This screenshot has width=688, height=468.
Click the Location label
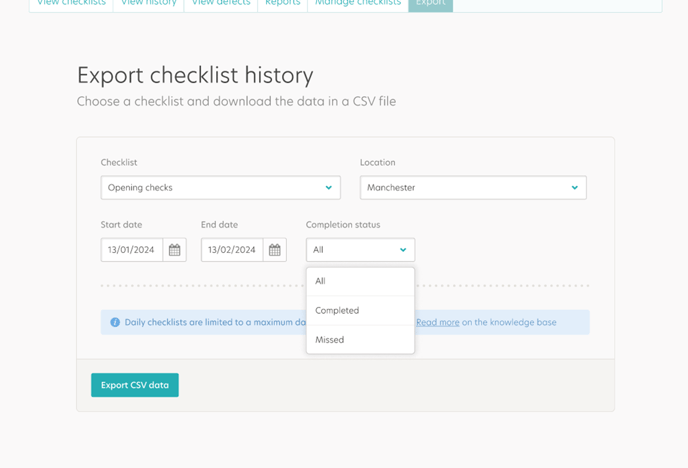pos(378,162)
